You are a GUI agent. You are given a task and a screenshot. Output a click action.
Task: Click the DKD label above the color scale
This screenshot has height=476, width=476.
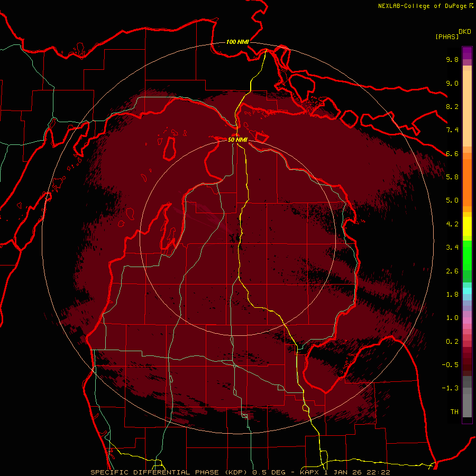coord(465,32)
